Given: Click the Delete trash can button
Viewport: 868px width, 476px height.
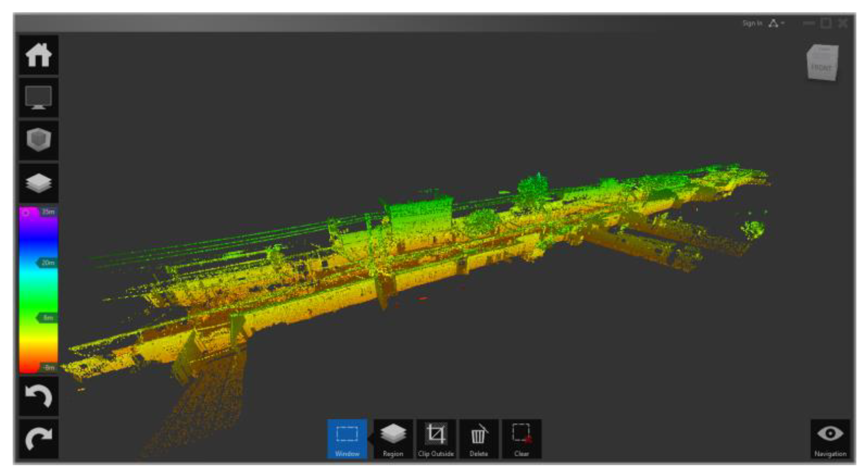Looking at the screenshot, I should 478,439.
